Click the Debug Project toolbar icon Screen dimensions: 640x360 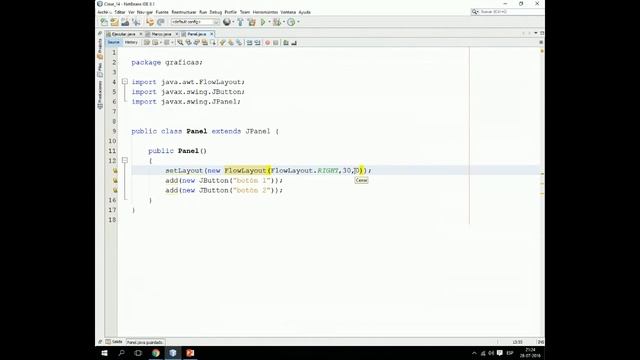[277, 22]
